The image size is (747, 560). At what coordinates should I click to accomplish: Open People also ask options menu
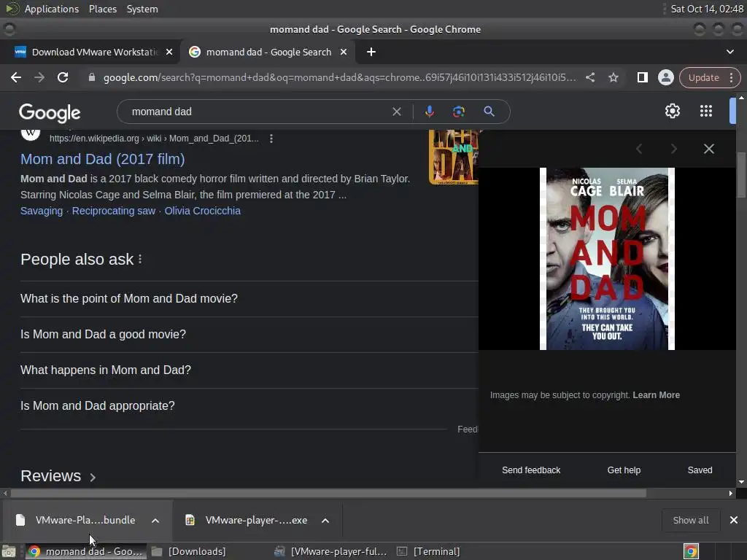140,259
